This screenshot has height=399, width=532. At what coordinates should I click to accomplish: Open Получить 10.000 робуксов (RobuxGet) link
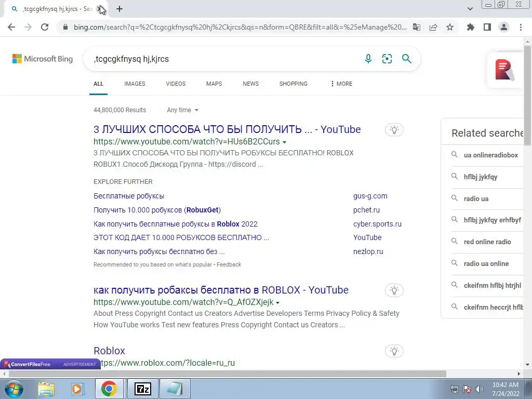pyautogui.click(x=157, y=210)
